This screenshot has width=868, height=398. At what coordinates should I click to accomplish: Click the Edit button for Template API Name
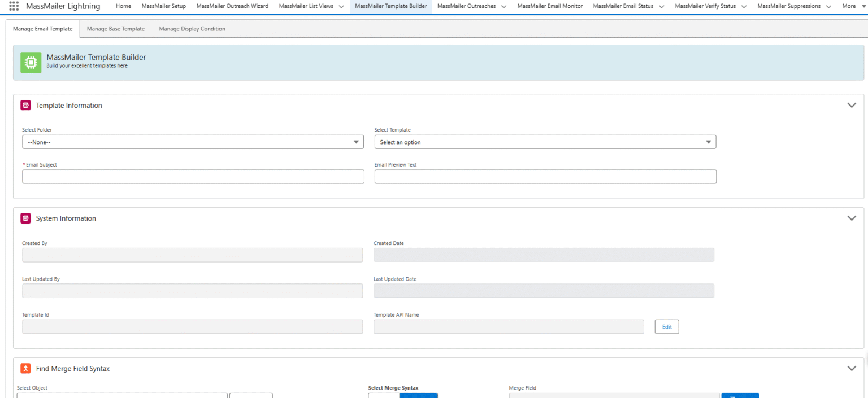(x=666, y=326)
